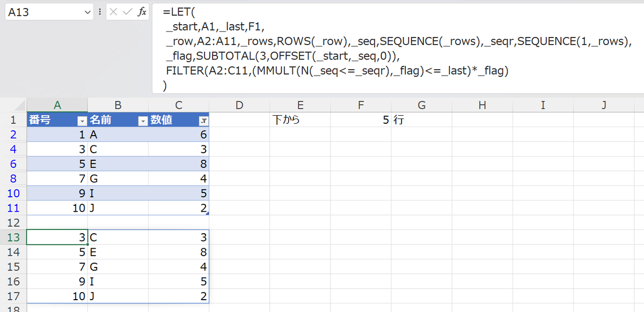Screen dimensions: 644x312
Task: Click cell B14 containing E in results
Action: pos(118,251)
